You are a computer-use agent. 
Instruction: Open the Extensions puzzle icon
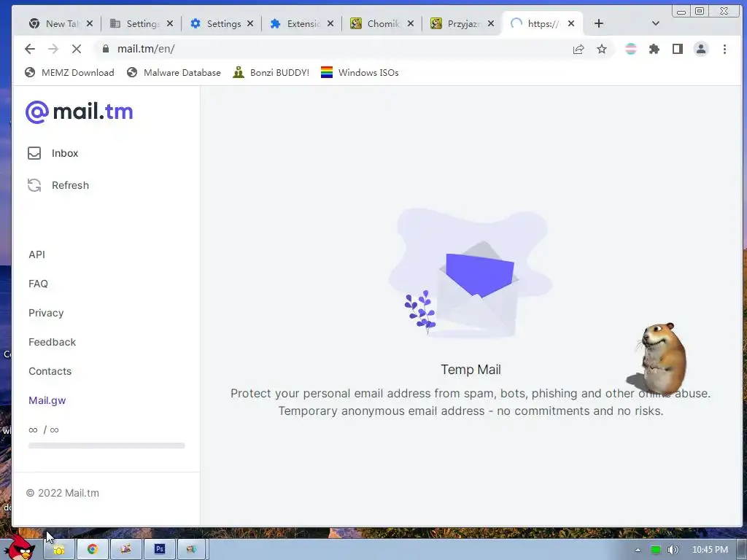(x=654, y=49)
